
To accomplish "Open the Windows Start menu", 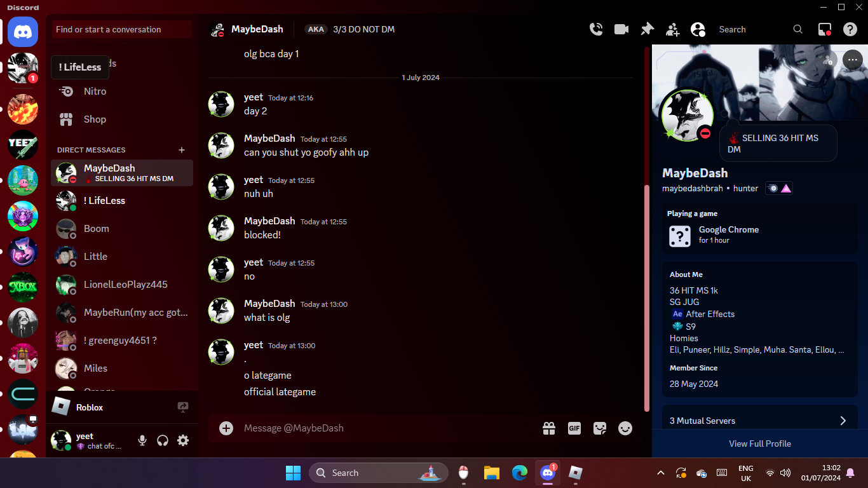I will (x=293, y=473).
